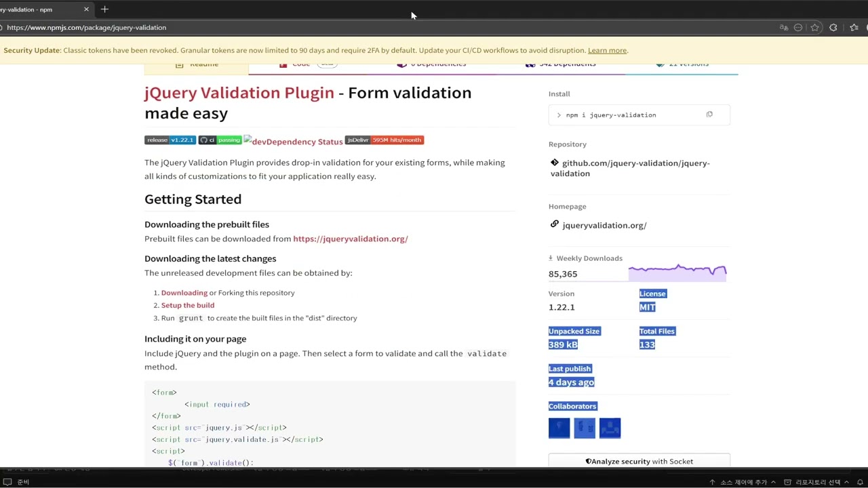Click the release v1.22.1 badge

pos(170,140)
